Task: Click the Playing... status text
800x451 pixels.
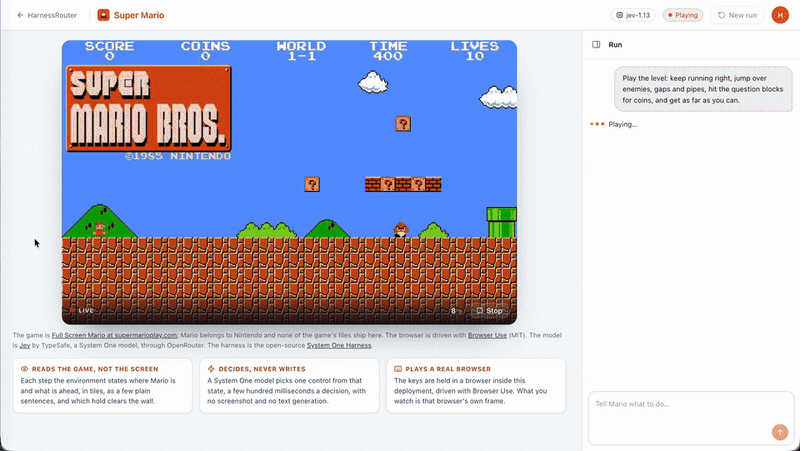Action: click(x=622, y=124)
